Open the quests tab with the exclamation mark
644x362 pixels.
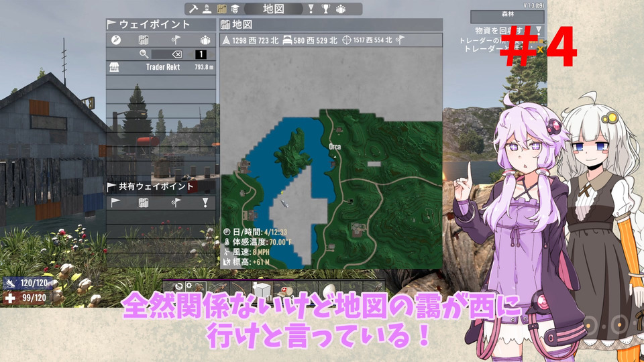(311, 9)
